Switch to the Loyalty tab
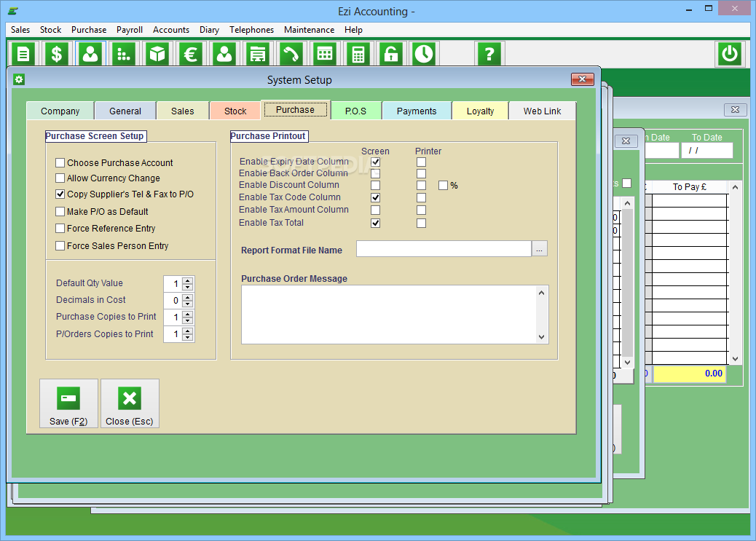Viewport: 756px width, 541px height. pyautogui.click(x=480, y=111)
